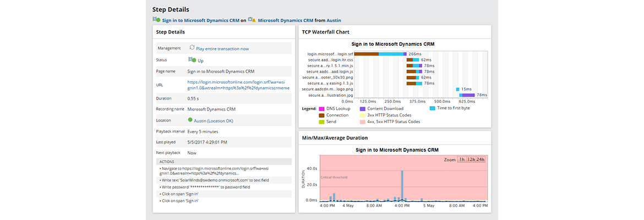This screenshot has width=644, height=220.
Task: Click the illustration.jpg waterfall bar
Action: tap(467, 95)
